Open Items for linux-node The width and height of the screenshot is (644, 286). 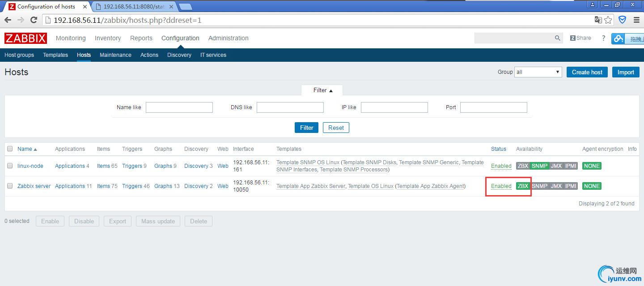pyautogui.click(x=103, y=166)
